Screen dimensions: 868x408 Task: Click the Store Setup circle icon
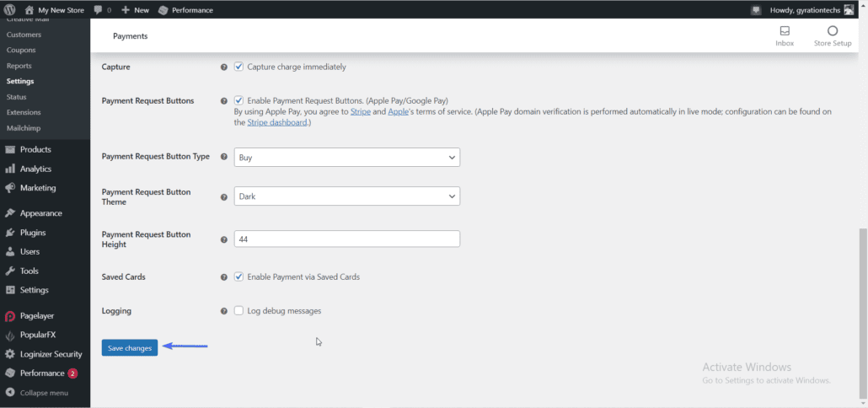click(x=832, y=31)
